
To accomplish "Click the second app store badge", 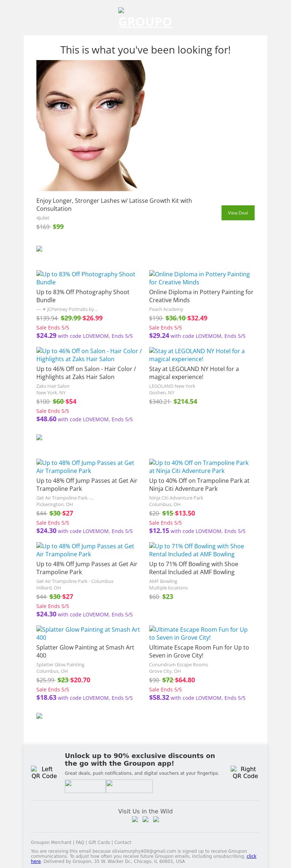I will coord(129,786).
